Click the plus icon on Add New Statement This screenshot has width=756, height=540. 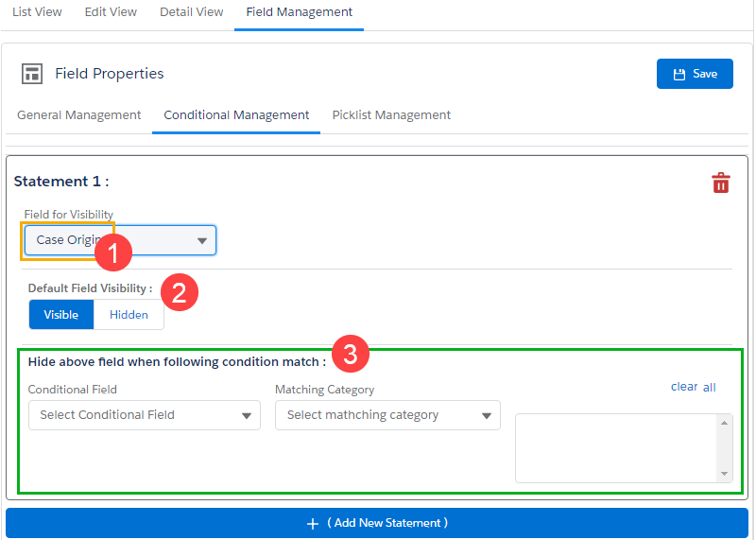pyautogui.click(x=313, y=523)
